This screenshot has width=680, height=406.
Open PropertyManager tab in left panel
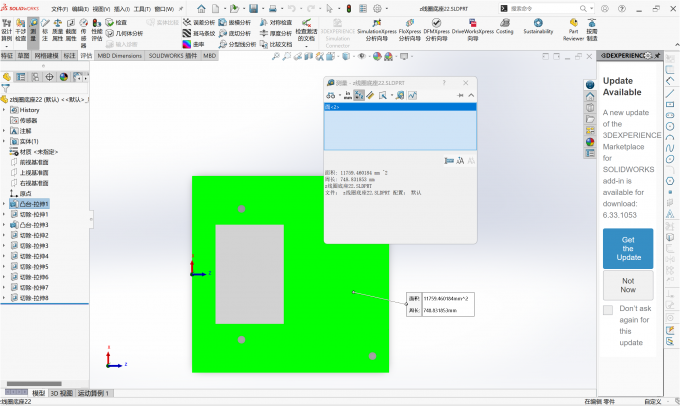point(20,77)
